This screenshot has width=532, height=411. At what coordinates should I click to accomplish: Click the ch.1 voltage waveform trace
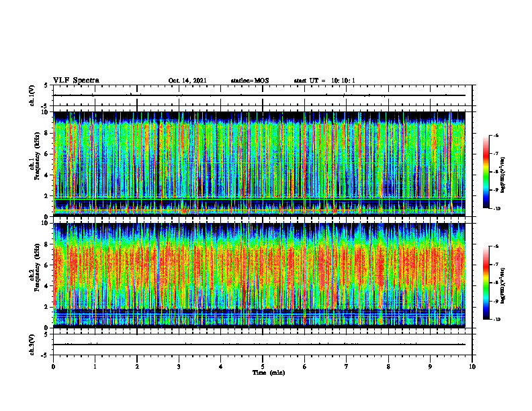(259, 95)
